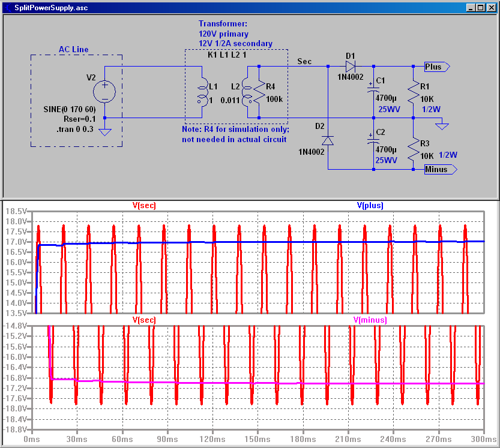Click the 25WV rating beside C1
The height and width of the screenshot is (448, 500).
pos(389,109)
